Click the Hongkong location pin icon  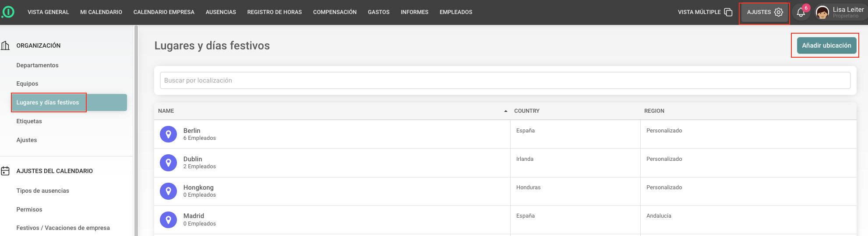[x=168, y=191]
